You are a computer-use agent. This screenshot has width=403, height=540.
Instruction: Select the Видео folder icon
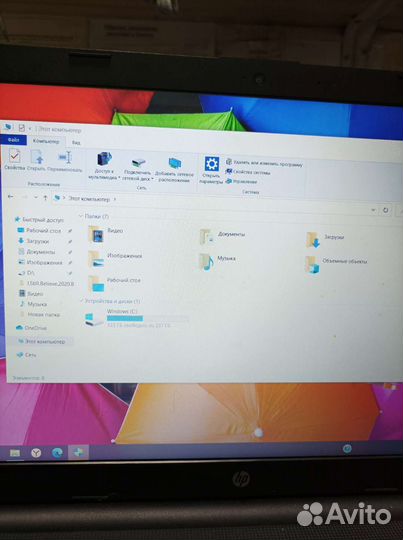tap(96, 235)
